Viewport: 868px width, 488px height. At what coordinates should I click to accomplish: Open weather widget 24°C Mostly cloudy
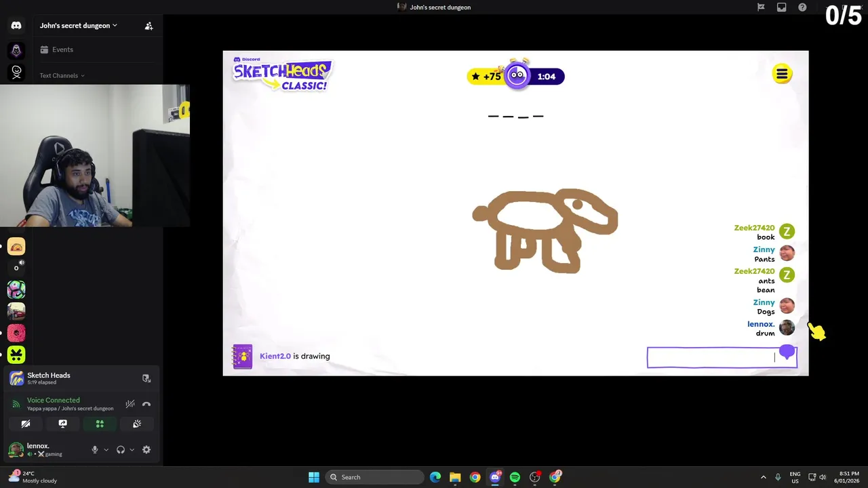[x=34, y=477]
